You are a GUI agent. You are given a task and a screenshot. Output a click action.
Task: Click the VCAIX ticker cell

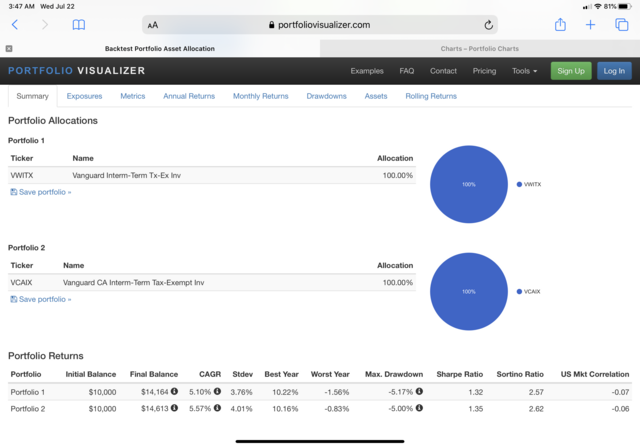coord(21,282)
